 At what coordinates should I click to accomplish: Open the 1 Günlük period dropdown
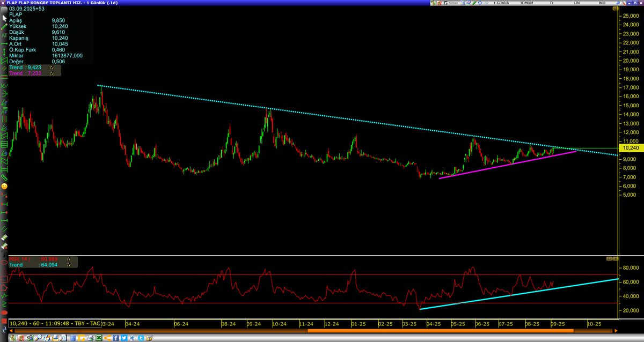tap(501, 3)
